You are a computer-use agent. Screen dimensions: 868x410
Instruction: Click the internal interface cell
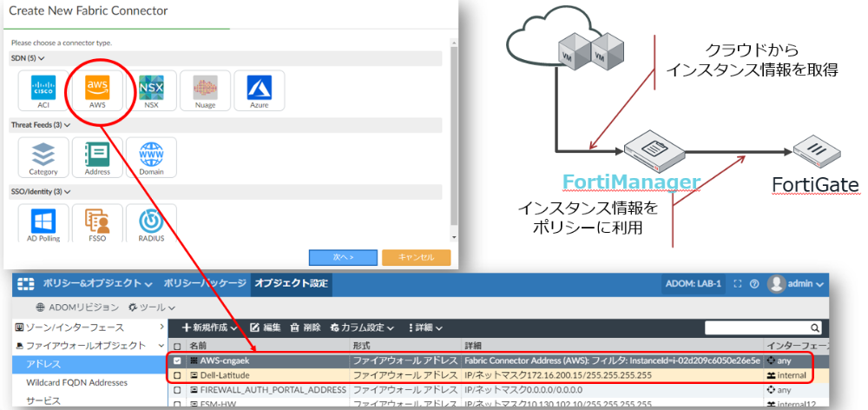coord(786,375)
